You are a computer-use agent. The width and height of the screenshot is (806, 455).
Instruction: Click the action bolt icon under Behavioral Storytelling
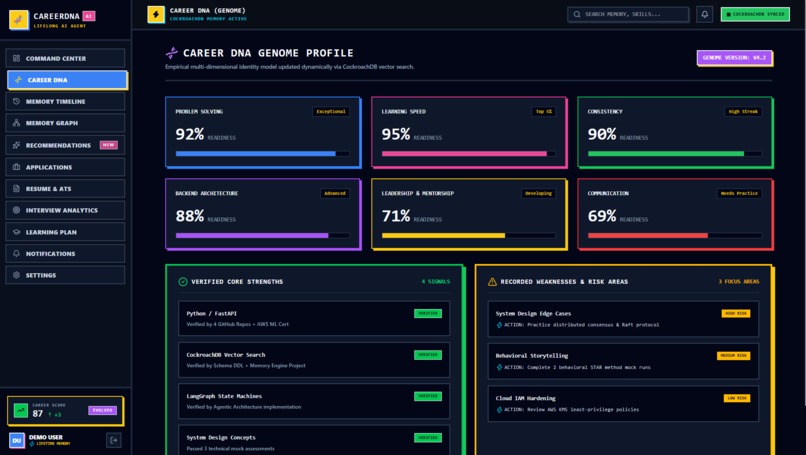[499, 367]
